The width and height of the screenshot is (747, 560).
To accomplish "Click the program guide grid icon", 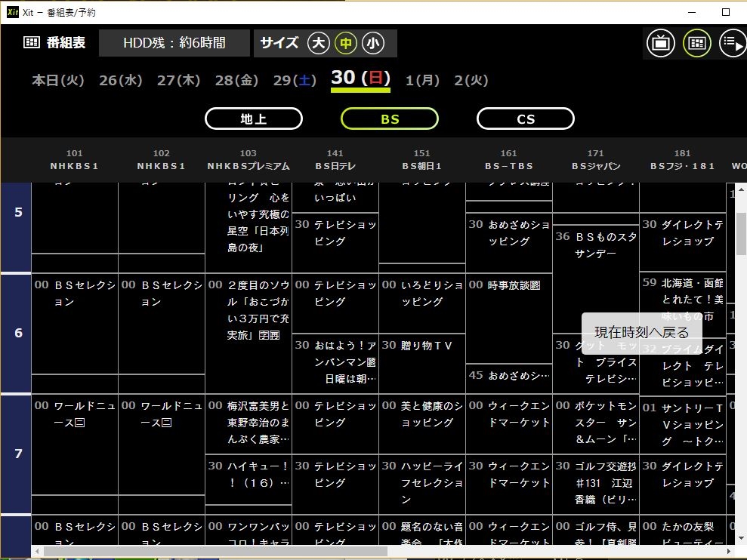I will coord(696,44).
